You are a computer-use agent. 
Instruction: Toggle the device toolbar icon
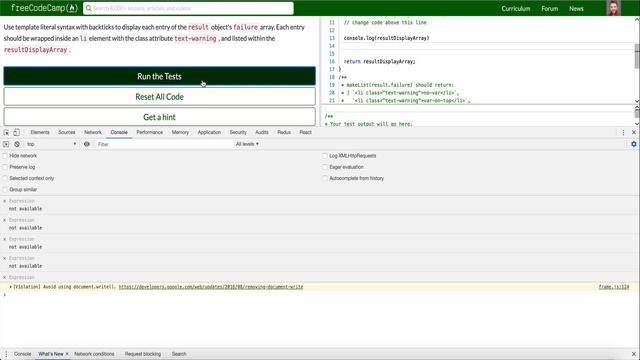[x=16, y=132]
